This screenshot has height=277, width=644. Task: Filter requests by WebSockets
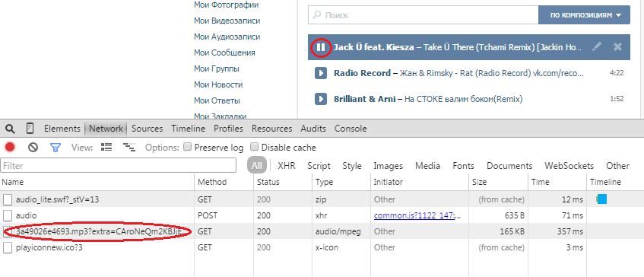(x=569, y=166)
